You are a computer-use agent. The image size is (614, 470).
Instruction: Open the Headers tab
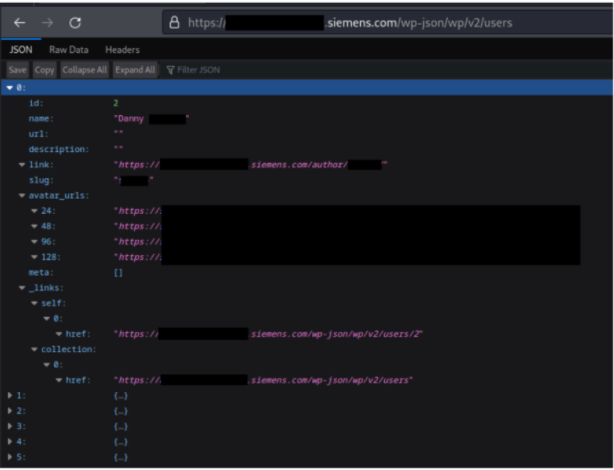pos(122,50)
